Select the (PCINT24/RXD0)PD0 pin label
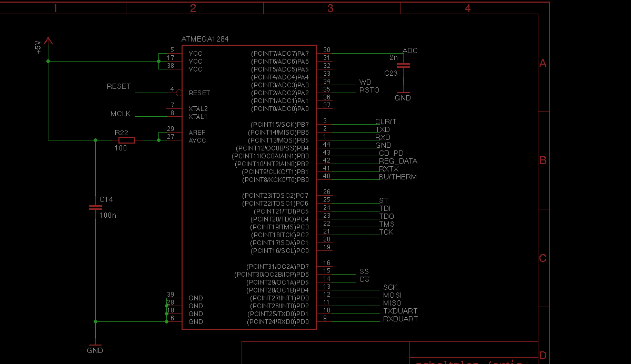The image size is (631, 364). click(278, 322)
